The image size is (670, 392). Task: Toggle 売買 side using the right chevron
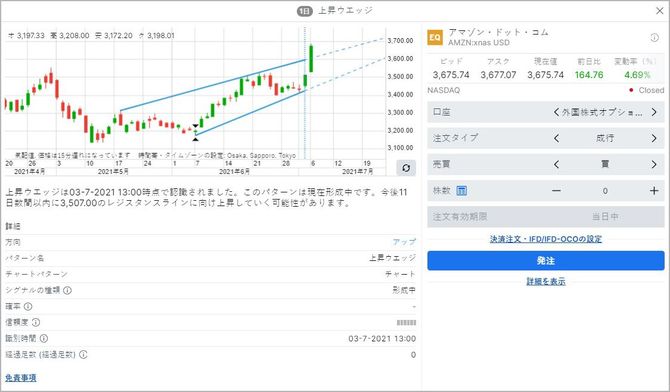click(654, 164)
